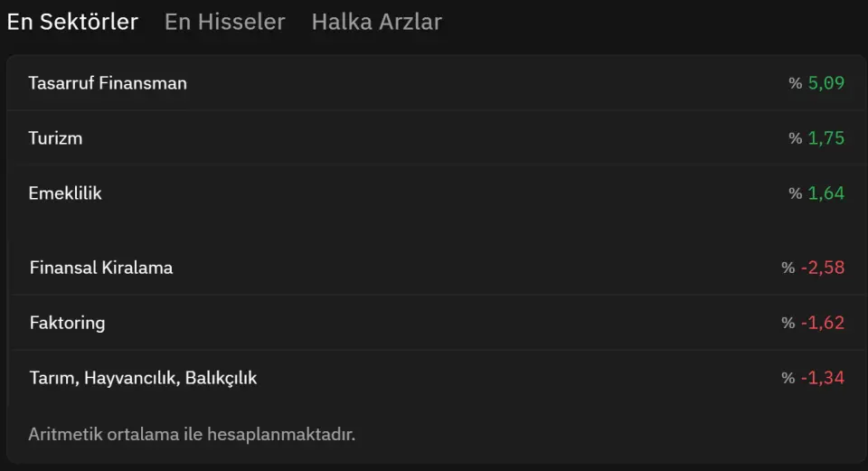868x471 pixels.
Task: Click the green 1,75 value
Action: (x=826, y=138)
